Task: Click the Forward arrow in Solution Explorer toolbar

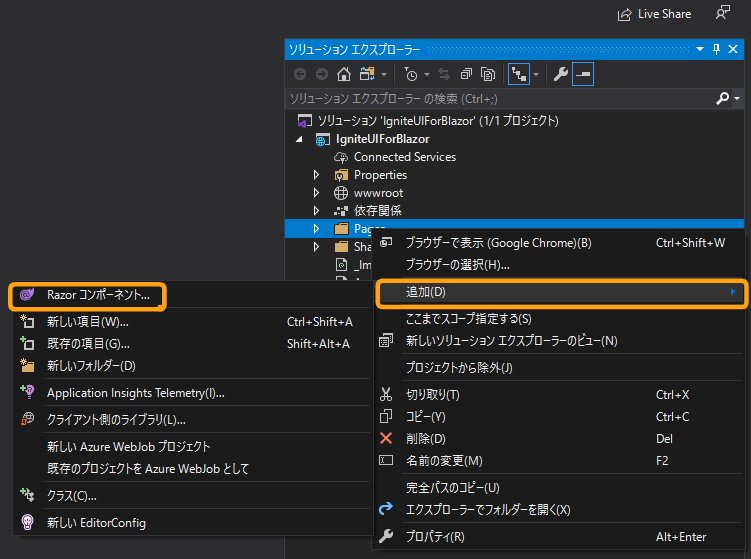Action: point(322,74)
